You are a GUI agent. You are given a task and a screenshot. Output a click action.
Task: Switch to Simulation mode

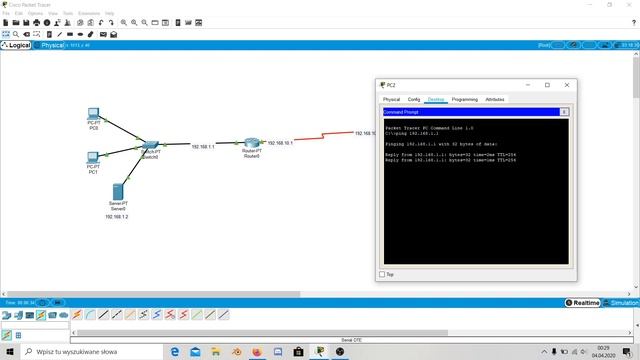pos(621,303)
